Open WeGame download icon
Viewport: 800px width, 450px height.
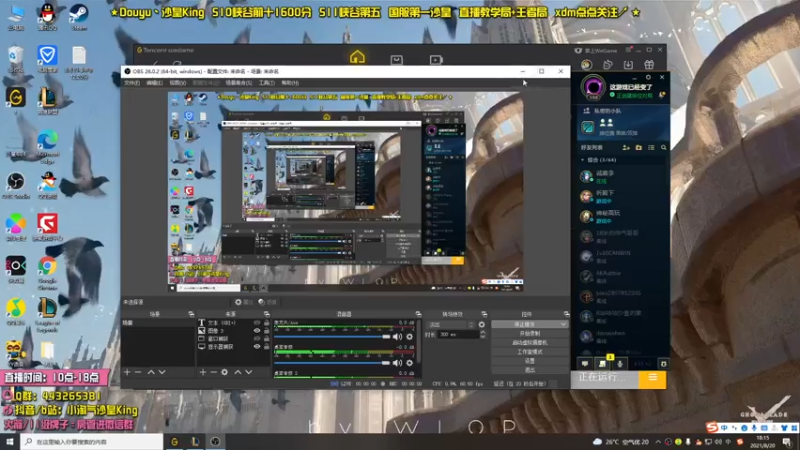pyautogui.click(x=628, y=65)
